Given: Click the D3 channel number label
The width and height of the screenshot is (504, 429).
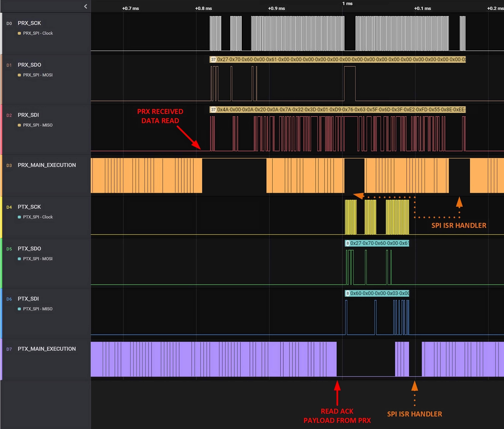Looking at the screenshot, I should point(9,166).
